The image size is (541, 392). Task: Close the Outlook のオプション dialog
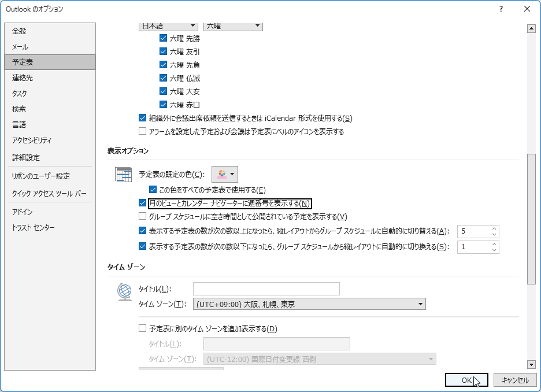coord(527,9)
